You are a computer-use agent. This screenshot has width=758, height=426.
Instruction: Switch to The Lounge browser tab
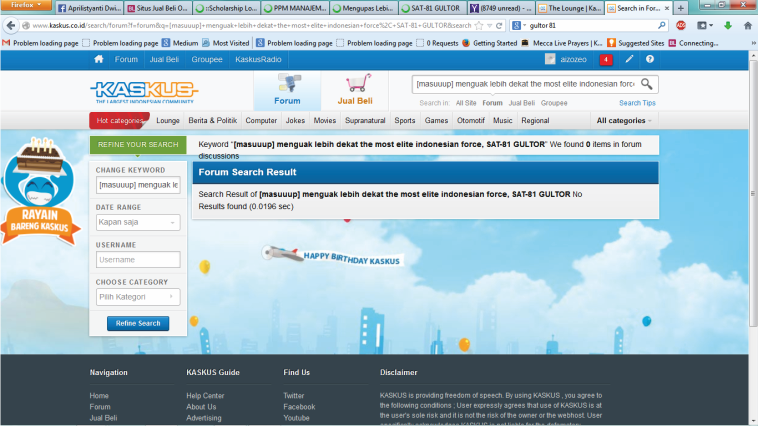[x=569, y=8]
